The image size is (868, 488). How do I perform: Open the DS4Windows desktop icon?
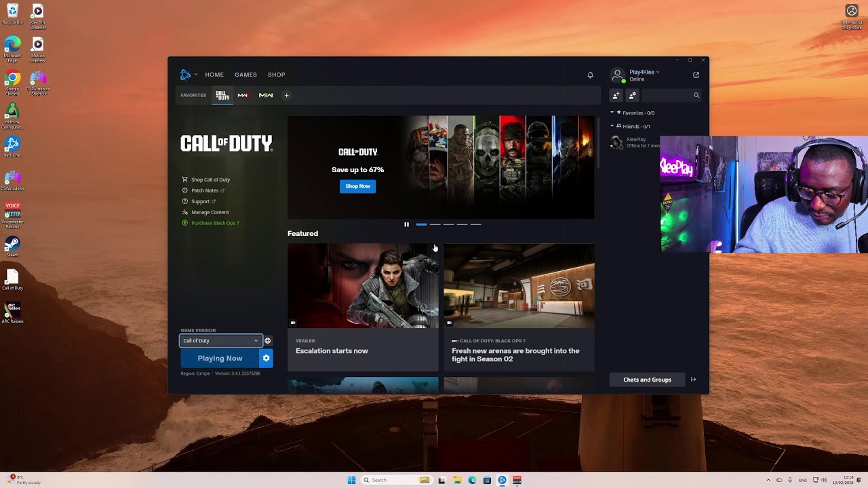tap(12, 180)
